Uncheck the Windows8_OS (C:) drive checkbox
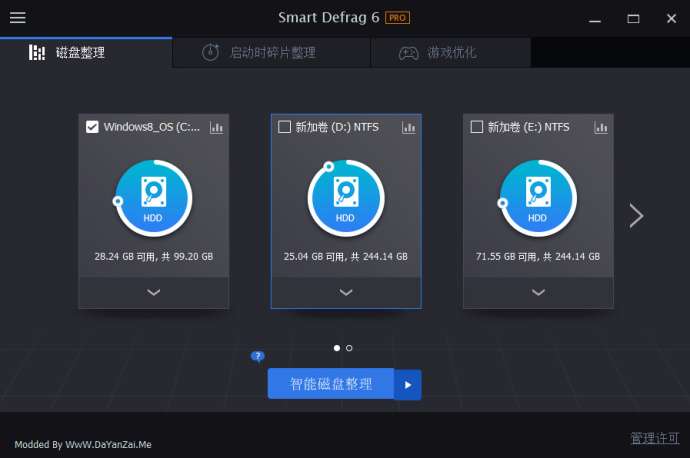Viewport: 690px width, 458px height. pos(93,127)
